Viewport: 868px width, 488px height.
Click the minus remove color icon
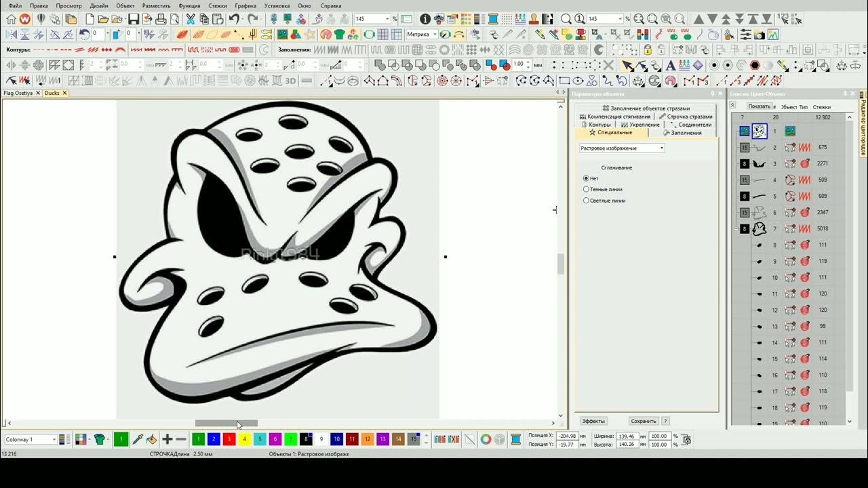click(x=180, y=439)
